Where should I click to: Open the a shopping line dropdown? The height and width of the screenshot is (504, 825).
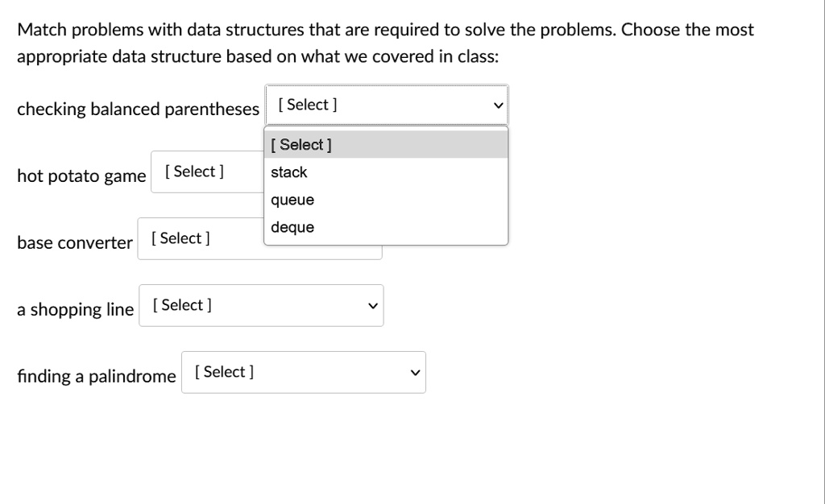click(261, 305)
